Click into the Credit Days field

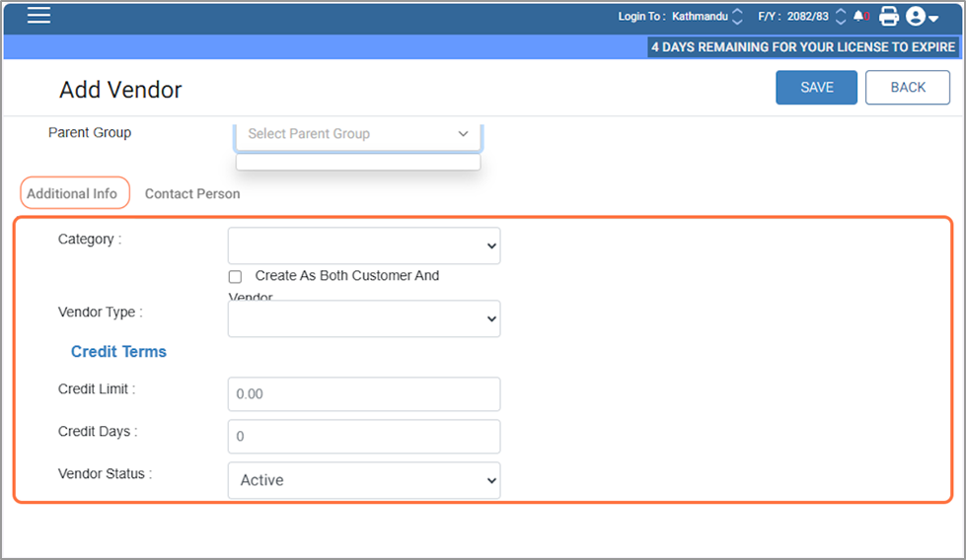tap(363, 436)
